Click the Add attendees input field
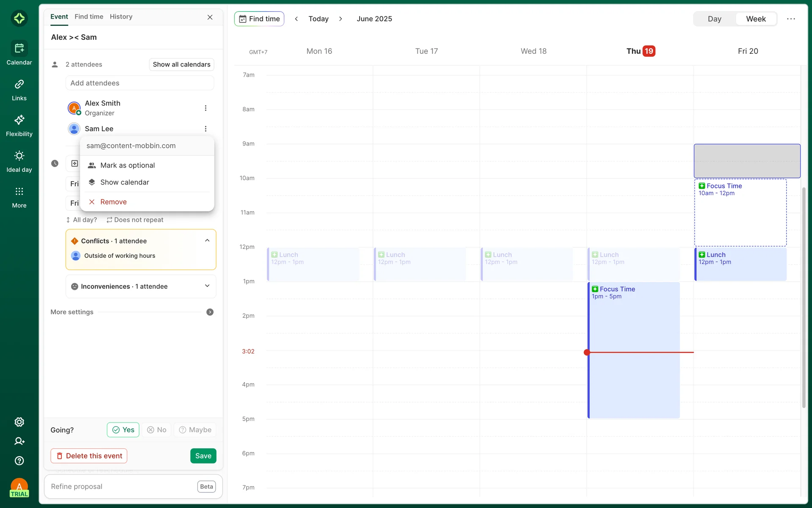Viewport: 812px width, 508px height. (140, 83)
